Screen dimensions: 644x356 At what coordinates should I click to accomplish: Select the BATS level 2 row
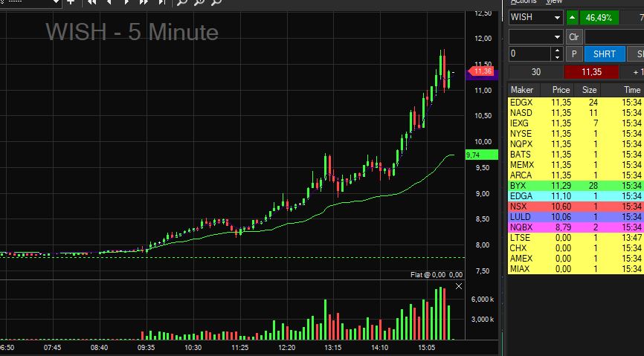tap(576, 155)
